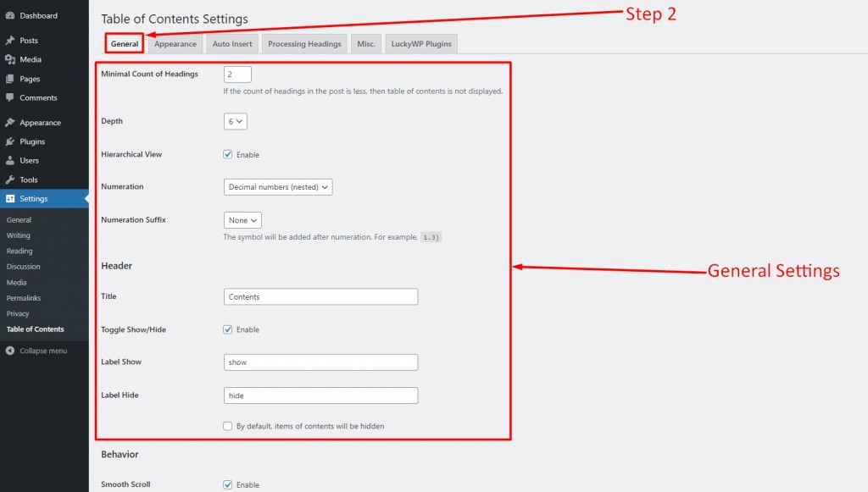Screen dimensions: 868x492
Task: Click the Collapse menu arrow icon
Action: 10,351
